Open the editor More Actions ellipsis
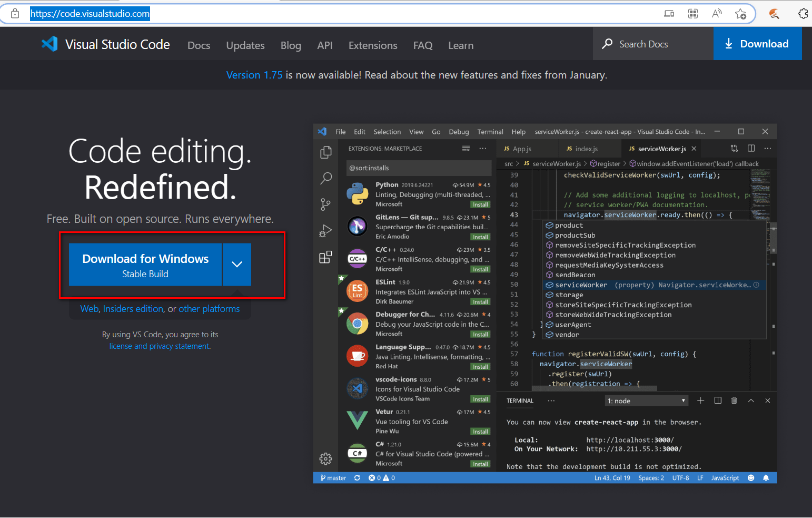Screen dimensions: 812x518 point(768,149)
